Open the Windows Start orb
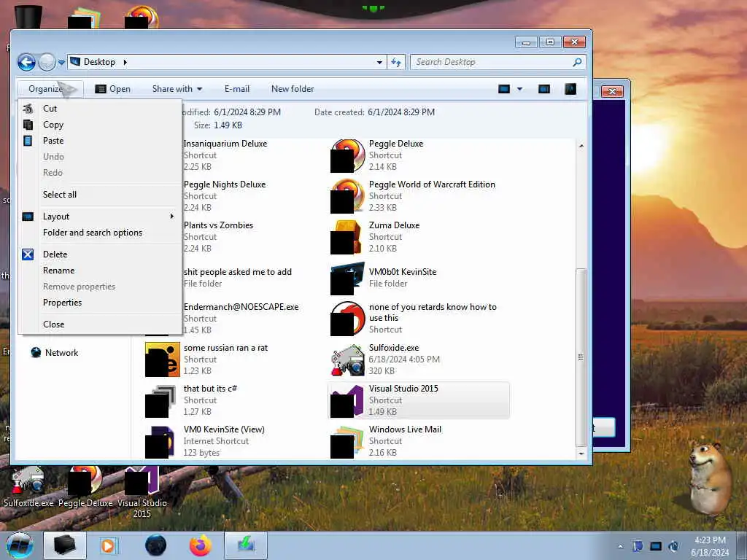The height and width of the screenshot is (560, 747). click(x=19, y=545)
